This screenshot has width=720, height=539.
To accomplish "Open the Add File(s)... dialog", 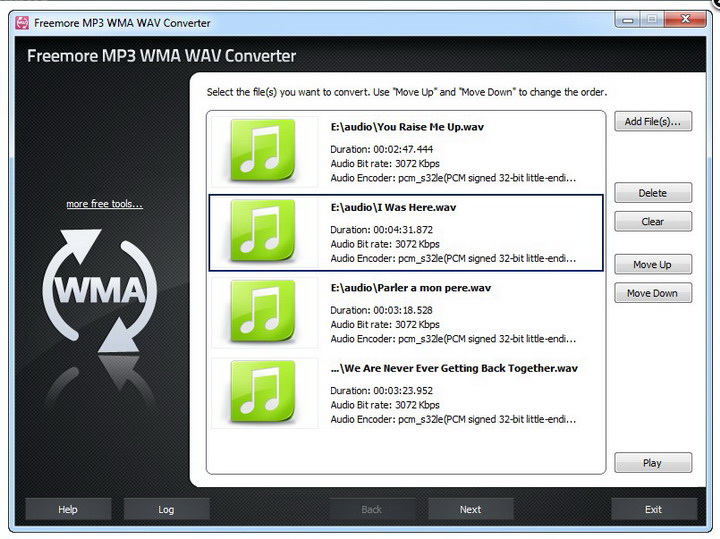I will coord(652,121).
